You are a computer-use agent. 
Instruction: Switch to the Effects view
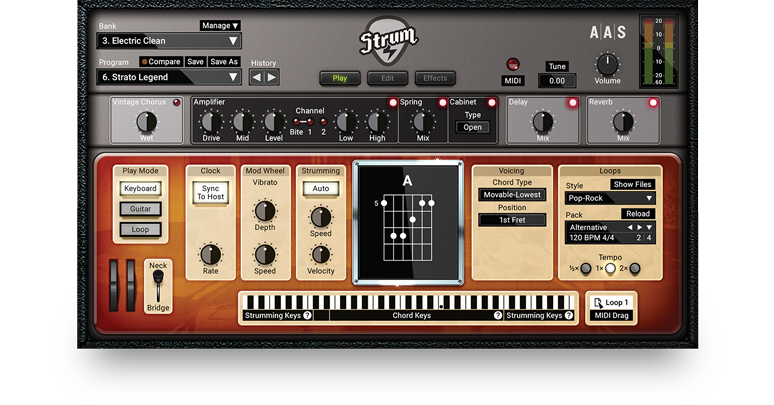pos(435,78)
